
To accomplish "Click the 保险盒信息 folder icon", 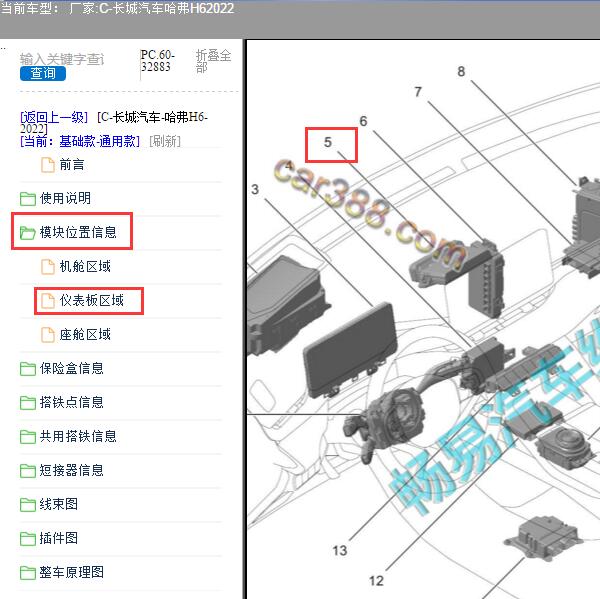I will pyautogui.click(x=28, y=369).
